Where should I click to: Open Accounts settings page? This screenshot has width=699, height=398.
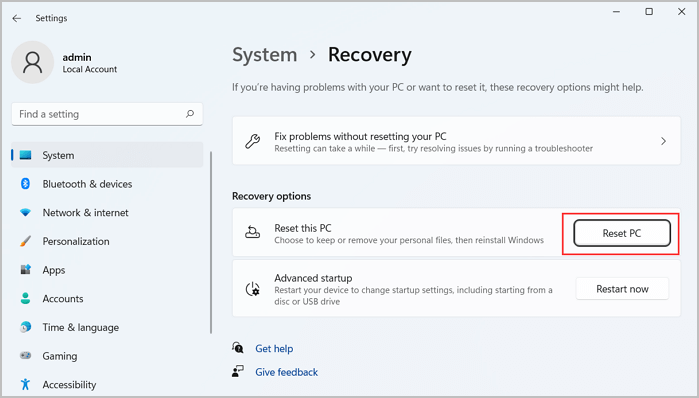click(107, 298)
